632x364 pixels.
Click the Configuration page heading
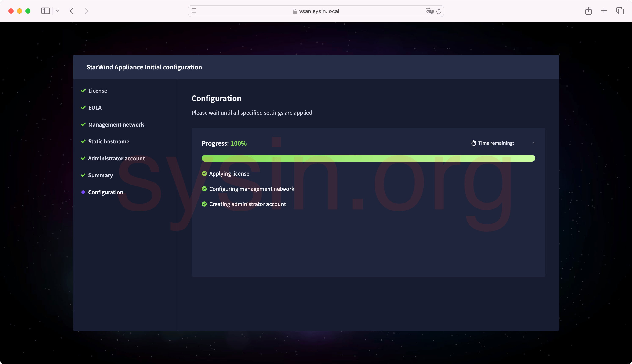click(217, 98)
